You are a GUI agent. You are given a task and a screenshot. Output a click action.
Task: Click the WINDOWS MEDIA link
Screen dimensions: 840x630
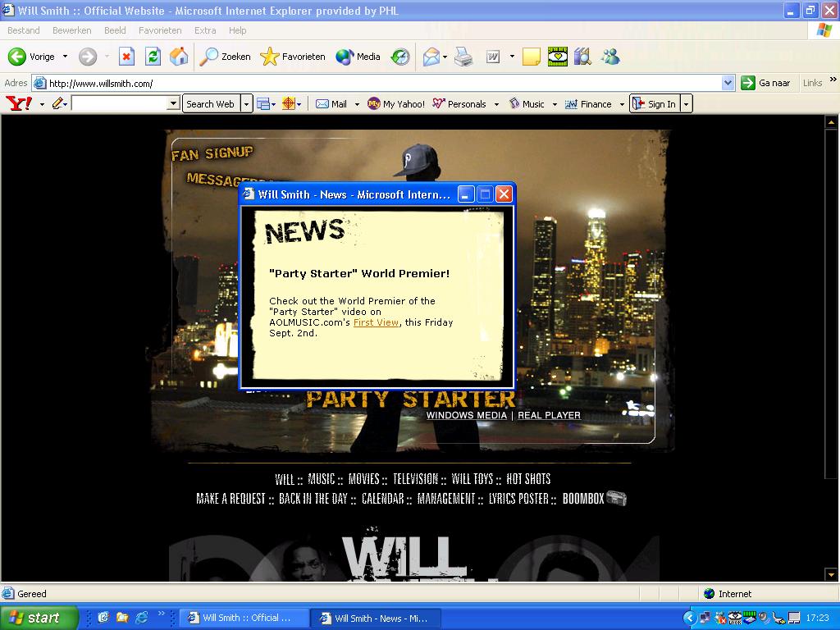tap(466, 415)
